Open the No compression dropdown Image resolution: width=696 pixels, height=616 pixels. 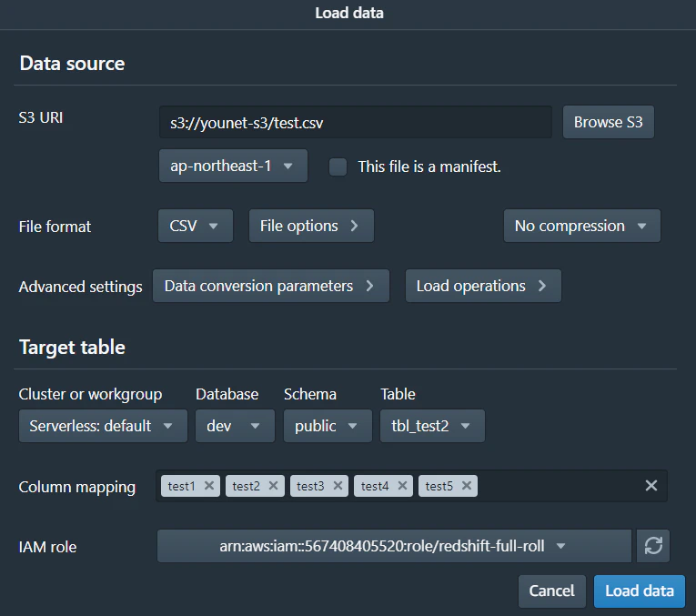582,226
